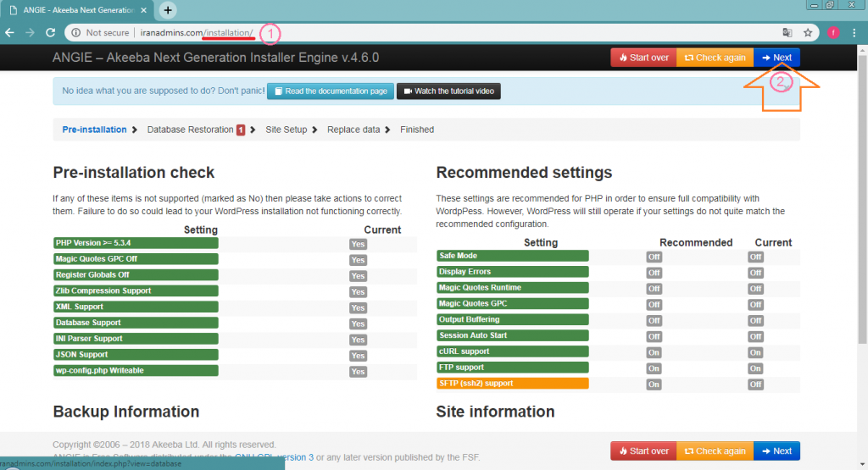The width and height of the screenshot is (868, 470).
Task: Click the red badge on Database Restoration
Action: tap(241, 130)
